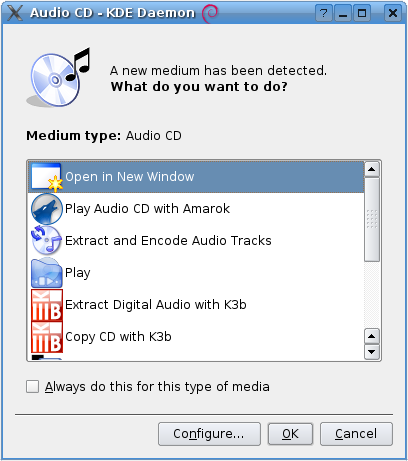
Task: Dismiss dialog with the Cancel button
Action: (x=356, y=434)
